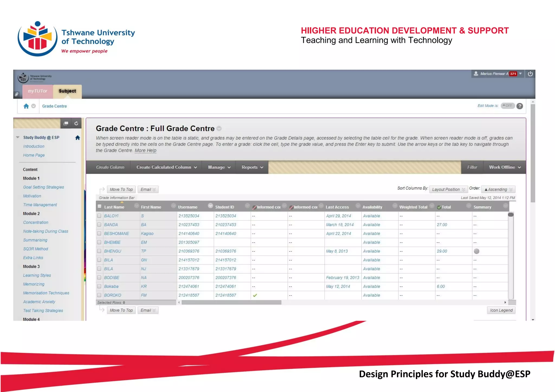Expand the Work Offline menu
Viewport: 555px width, 392px height.
tap(505, 167)
